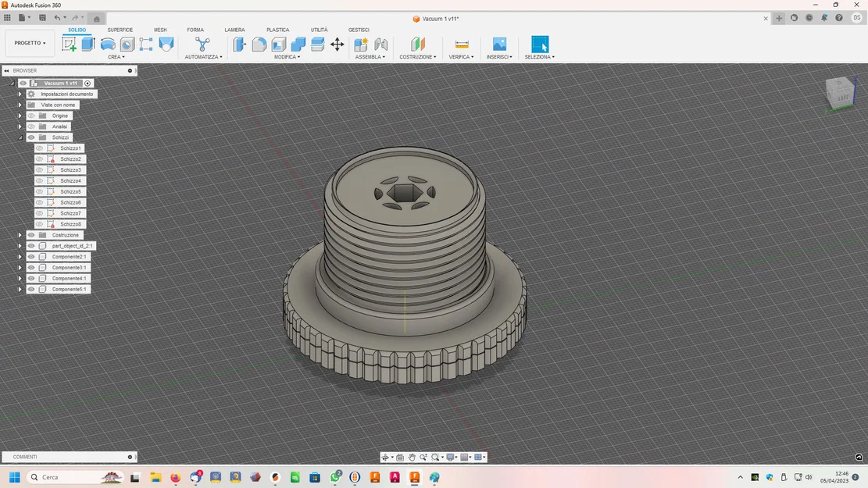
Task: Expand Componente5:1 node
Action: click(x=20, y=290)
